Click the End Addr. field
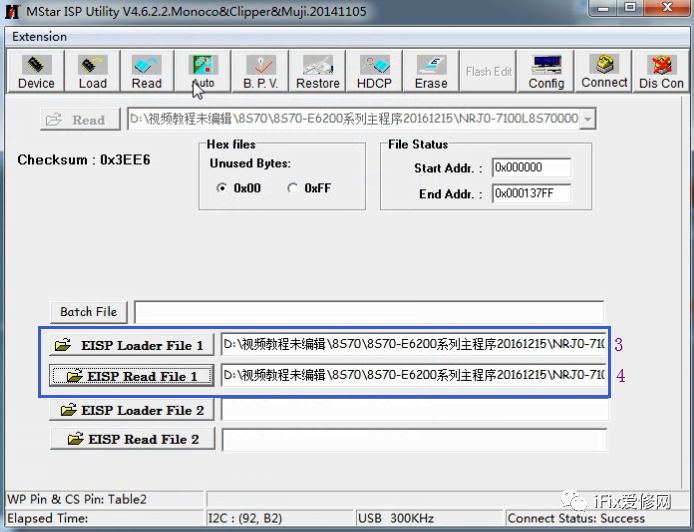The image size is (694, 532). 531,193
